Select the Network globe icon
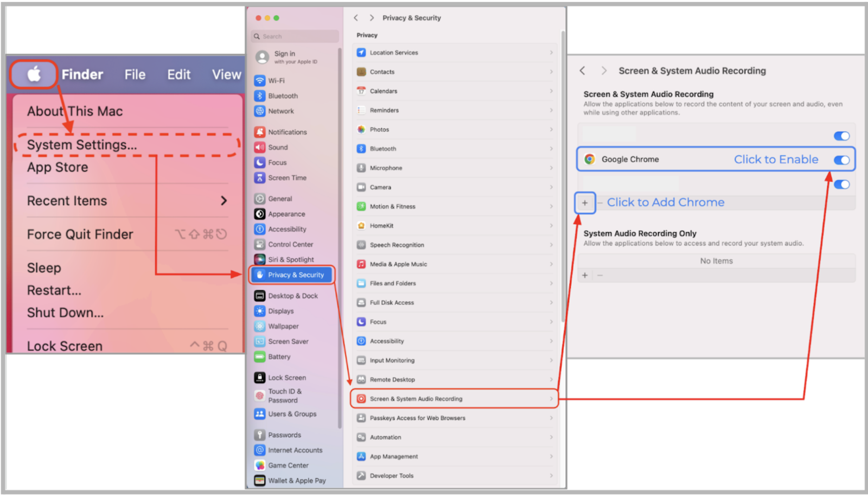Image resolution: width=868 pixels, height=497 pixels. (260, 111)
